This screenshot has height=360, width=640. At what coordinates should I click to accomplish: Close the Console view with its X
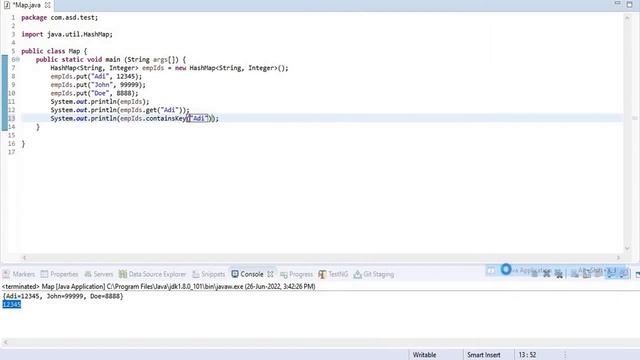270,274
